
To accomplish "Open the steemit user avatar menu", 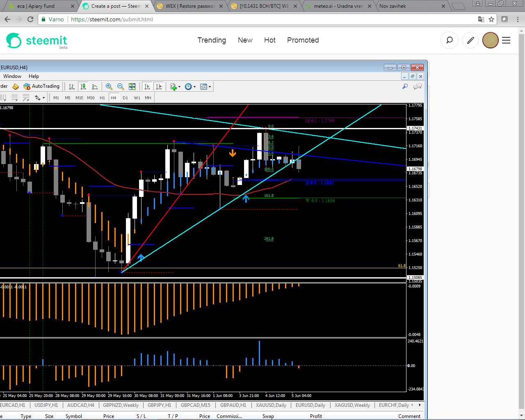I will point(490,40).
